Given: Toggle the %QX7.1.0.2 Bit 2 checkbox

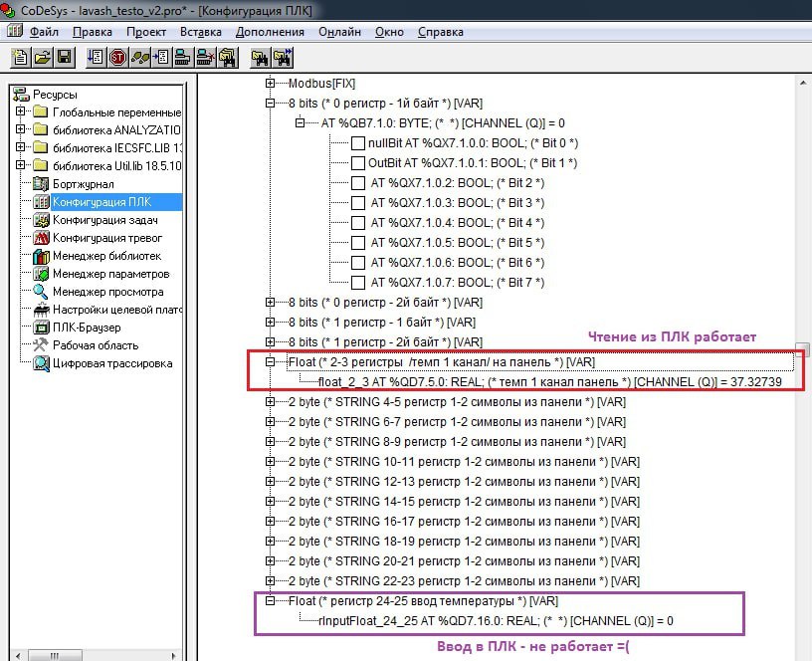Looking at the screenshot, I should pos(358,183).
